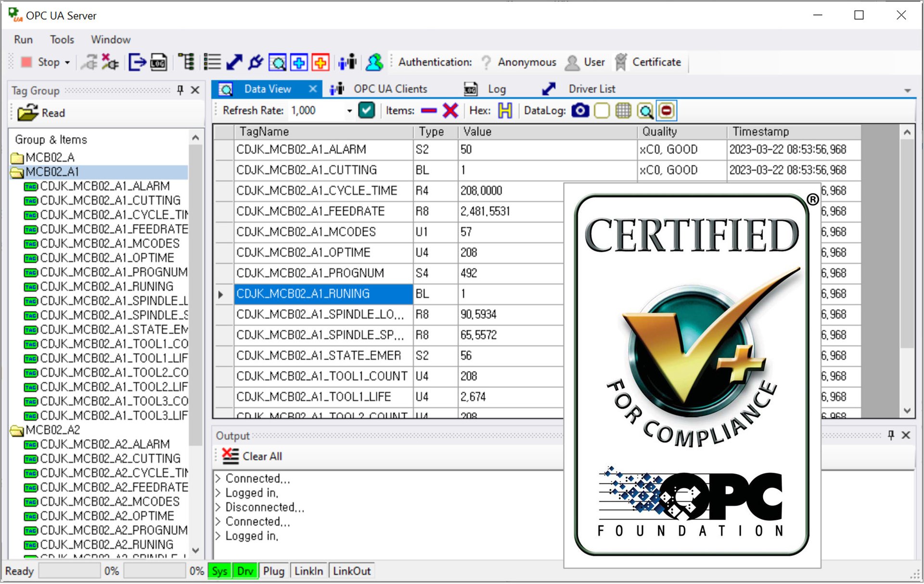Click the blue export arrow icon in toolbar
Viewport: 924px width, 584px height.
(137, 62)
